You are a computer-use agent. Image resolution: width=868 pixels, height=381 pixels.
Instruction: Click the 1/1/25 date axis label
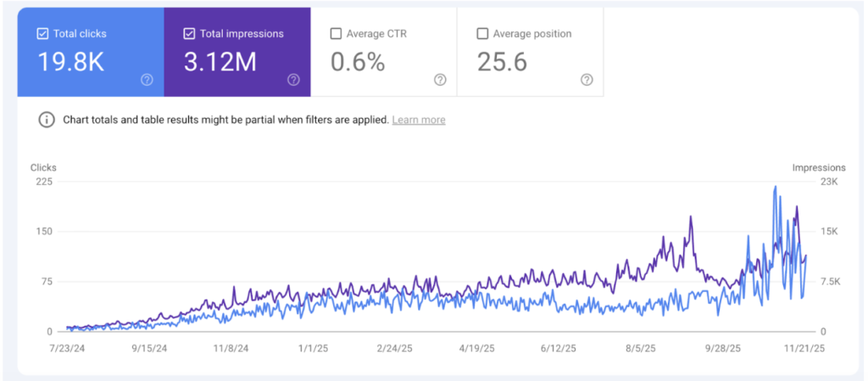[314, 348]
